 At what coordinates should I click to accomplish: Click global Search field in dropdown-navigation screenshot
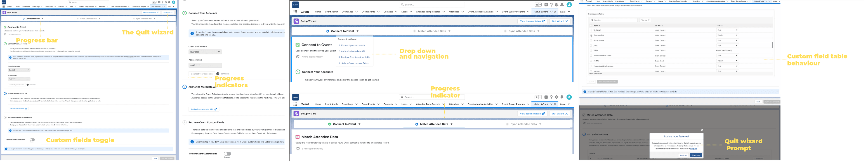click(432, 5)
